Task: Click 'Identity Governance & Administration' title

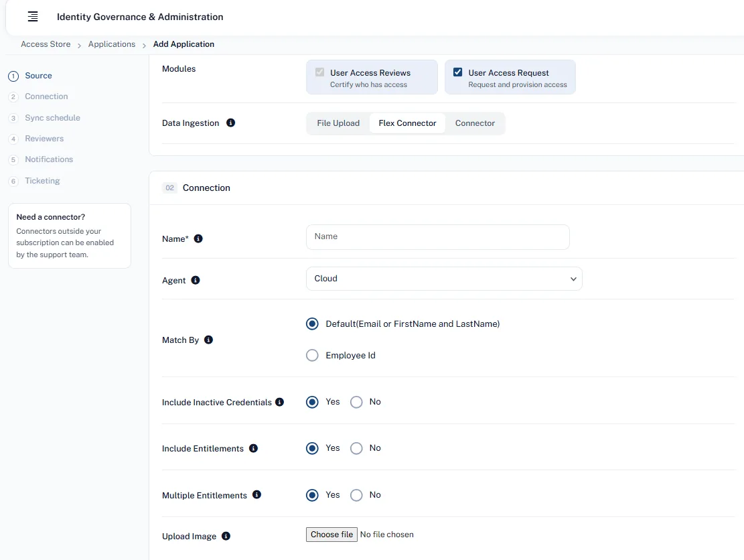Action: 140,17
